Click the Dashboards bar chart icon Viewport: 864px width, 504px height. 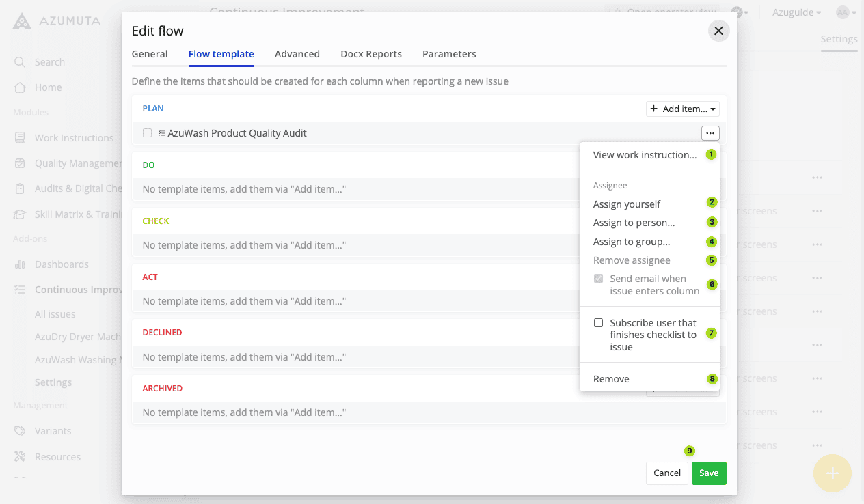pyautogui.click(x=21, y=264)
